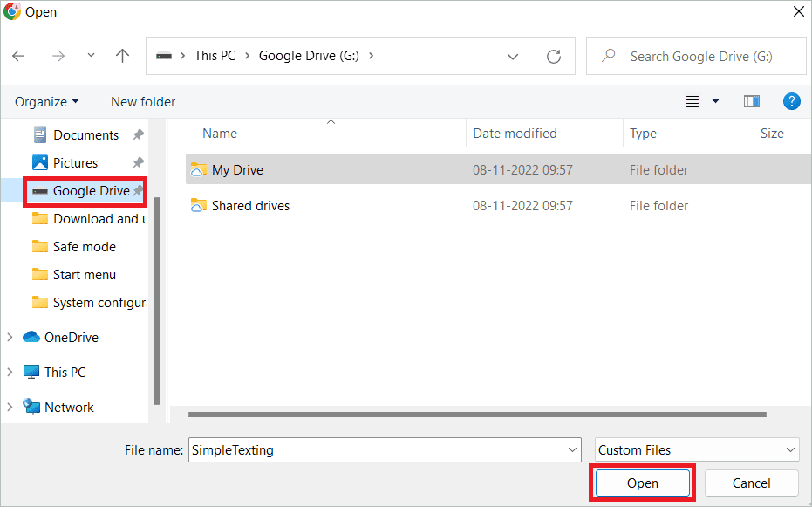Open Documents in the sidebar
Viewport: 812px width, 507px height.
coord(86,134)
